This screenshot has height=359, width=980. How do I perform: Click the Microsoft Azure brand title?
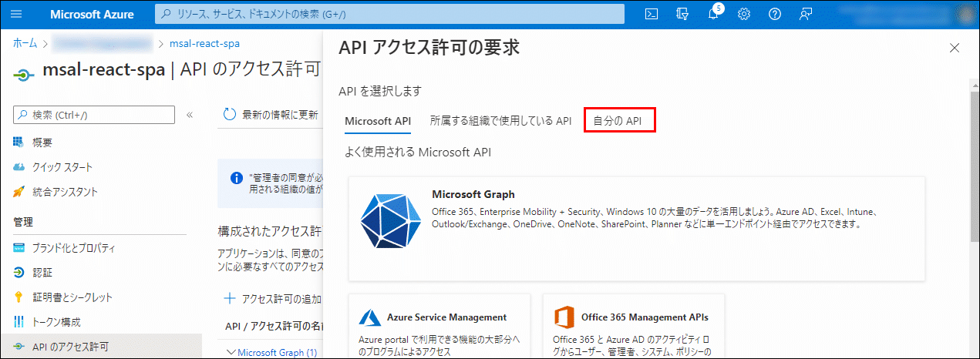click(x=92, y=14)
